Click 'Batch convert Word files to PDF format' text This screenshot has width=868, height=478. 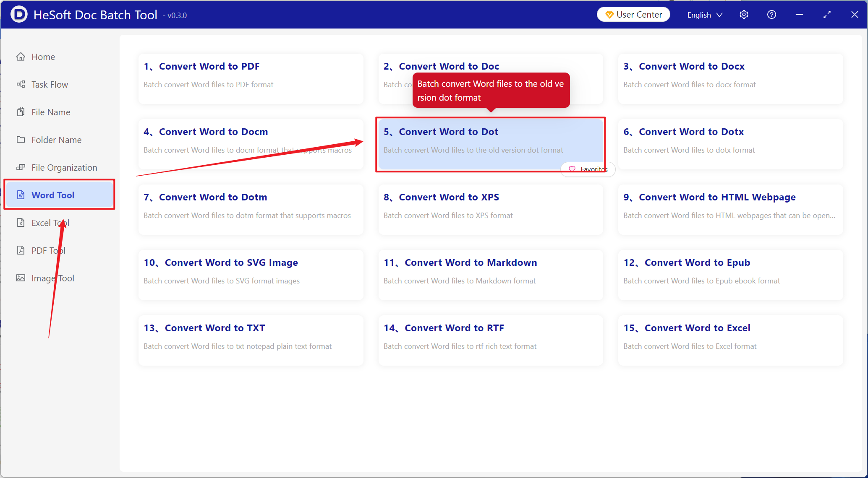[208, 84]
